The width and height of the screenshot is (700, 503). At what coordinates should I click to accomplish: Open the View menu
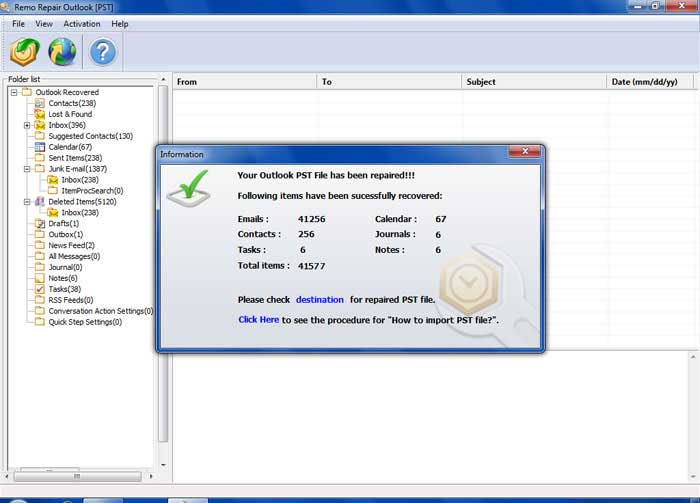point(44,24)
